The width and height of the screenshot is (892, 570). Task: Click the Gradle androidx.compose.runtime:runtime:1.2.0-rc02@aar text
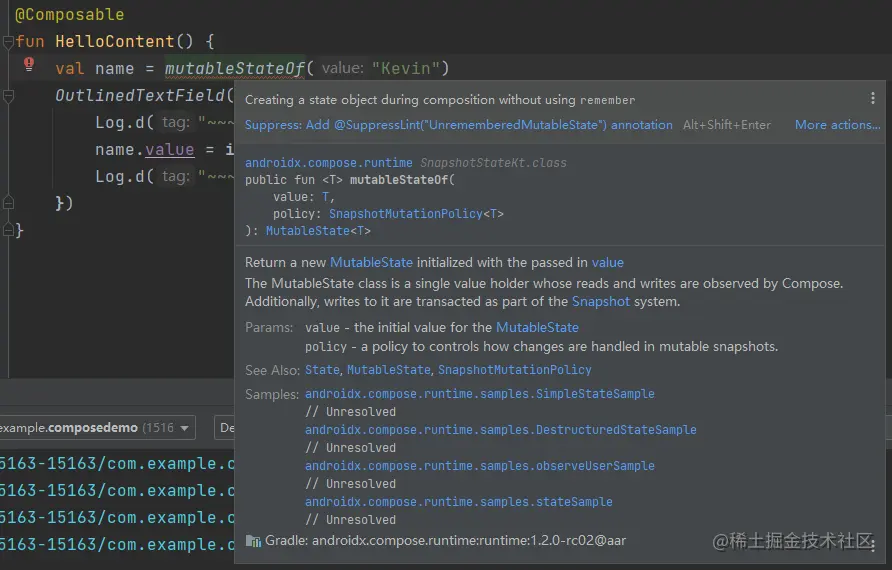[445, 540]
